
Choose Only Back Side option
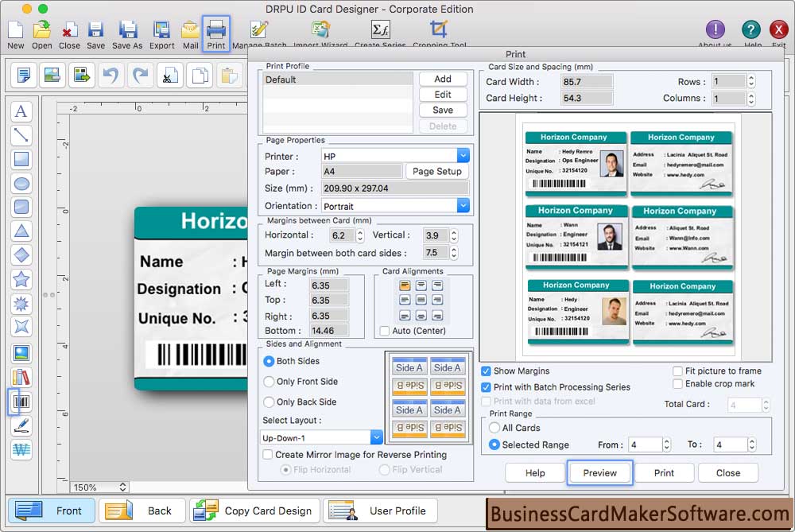click(269, 402)
